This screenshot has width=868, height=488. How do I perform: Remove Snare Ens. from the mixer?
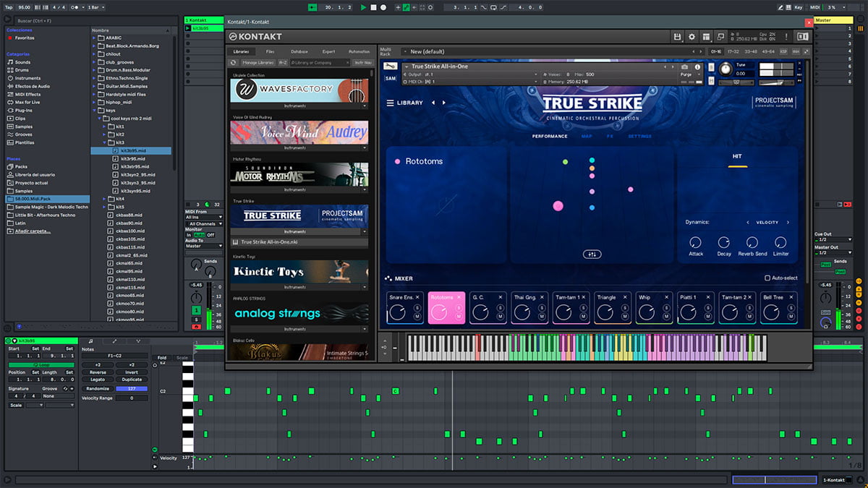pos(417,297)
